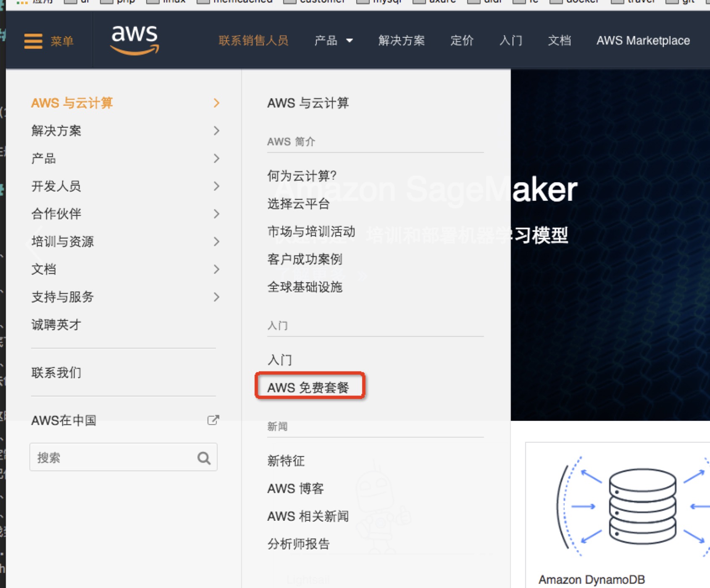Open the AWS 相关新闻 link

click(x=308, y=516)
